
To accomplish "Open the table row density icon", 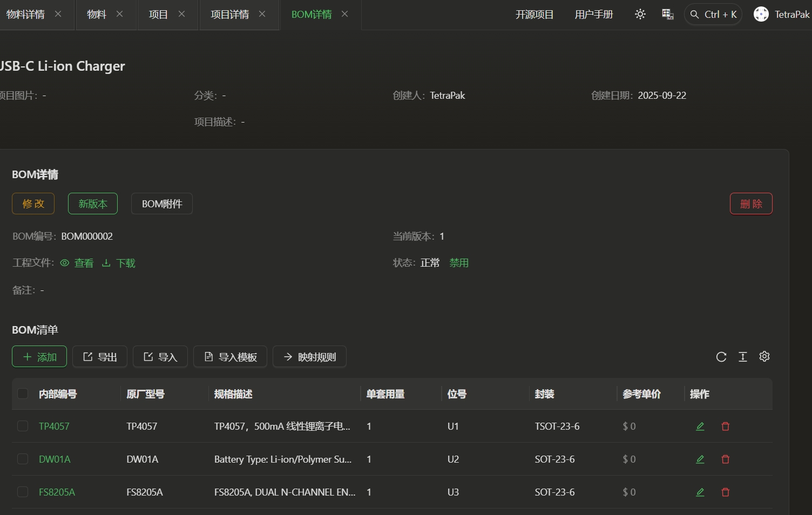I will point(743,357).
